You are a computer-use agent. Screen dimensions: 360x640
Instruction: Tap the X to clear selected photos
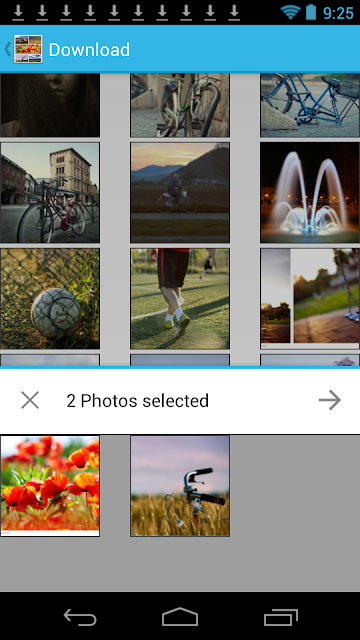coord(30,400)
